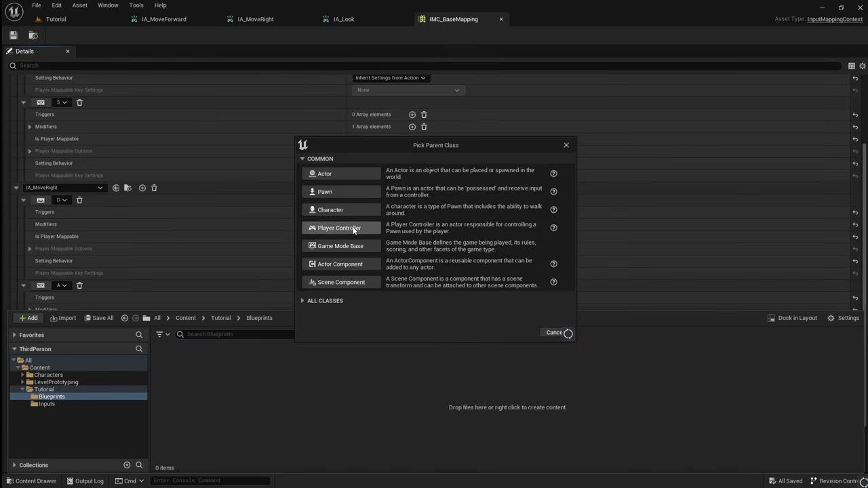The width and height of the screenshot is (868, 488).
Task: Click Import in Content Browser
Action: tap(63, 318)
